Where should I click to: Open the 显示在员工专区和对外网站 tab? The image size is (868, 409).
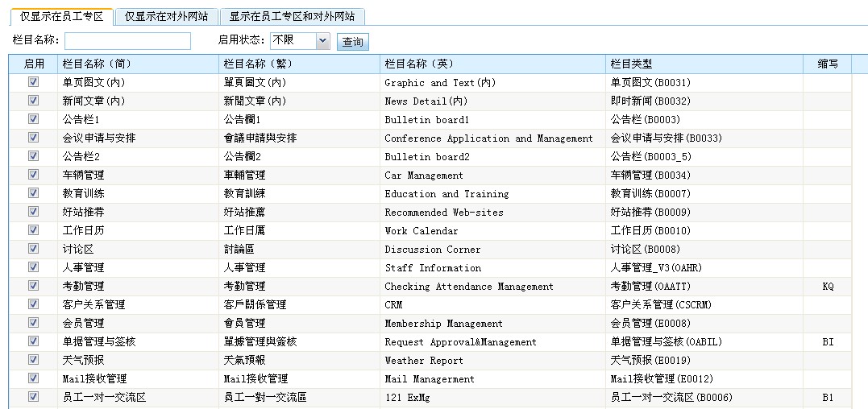coord(292,16)
